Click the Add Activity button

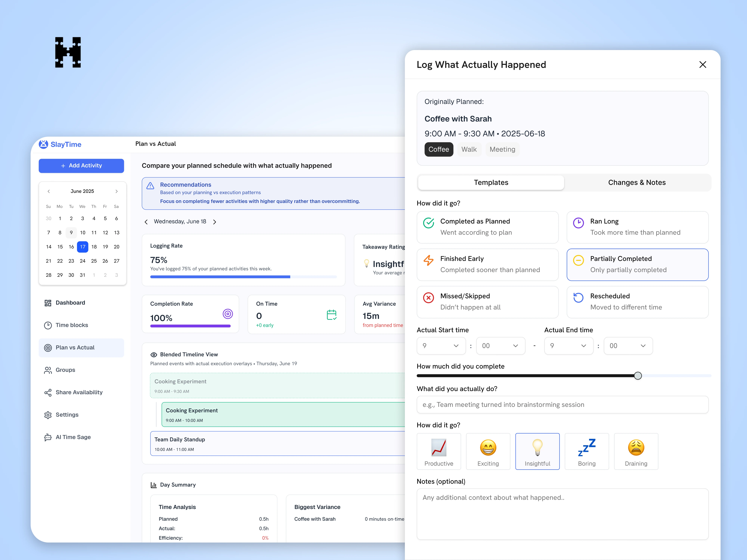(x=81, y=166)
